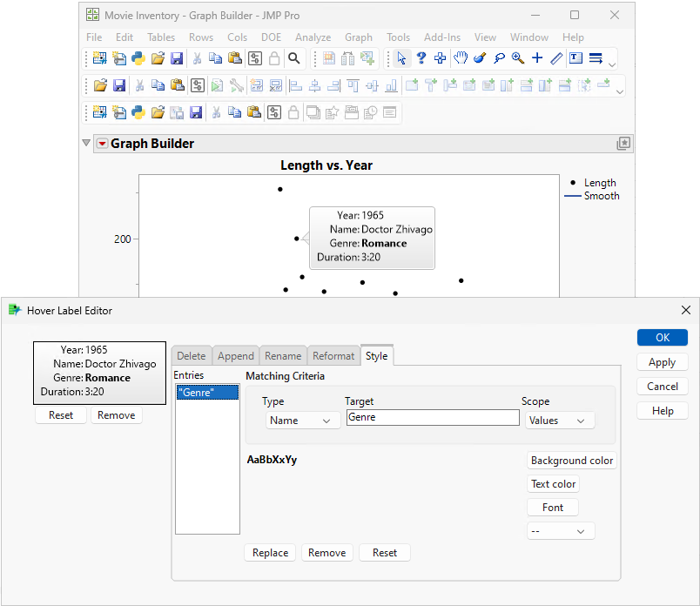Image resolution: width=700 pixels, height=606 pixels.
Task: Switch to the Reformat tab
Action: [334, 355]
